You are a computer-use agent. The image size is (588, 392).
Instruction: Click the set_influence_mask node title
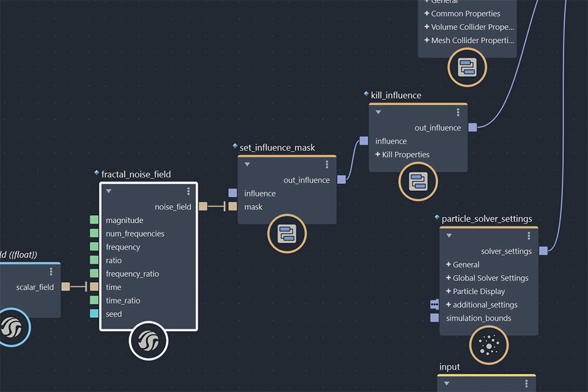(278, 148)
